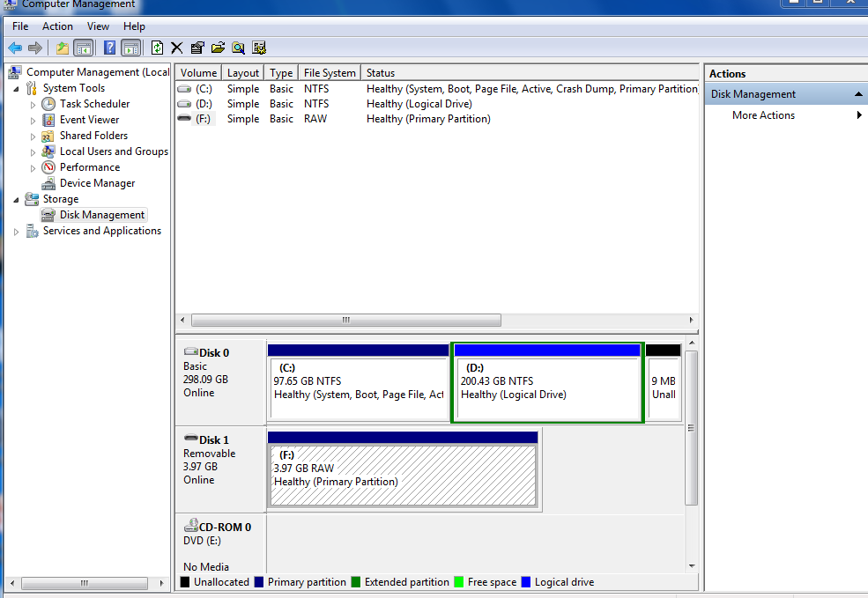
Task: Collapse the Storage node
Action: pos(16,200)
